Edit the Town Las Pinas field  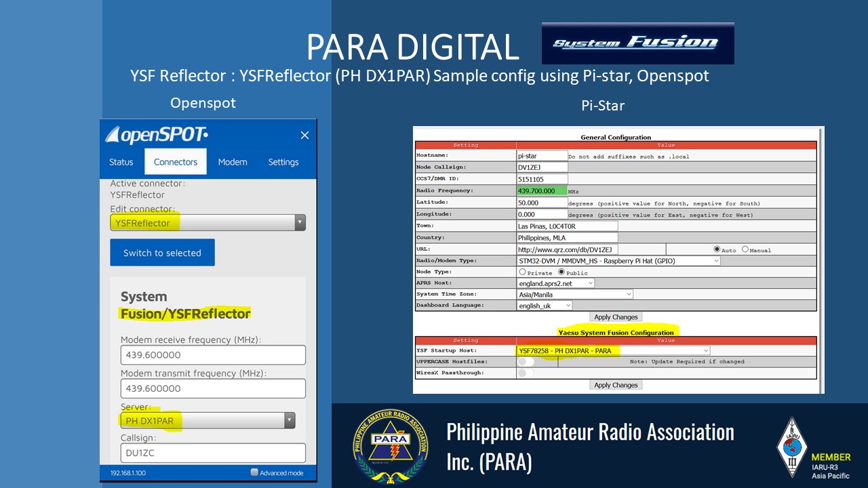567,226
